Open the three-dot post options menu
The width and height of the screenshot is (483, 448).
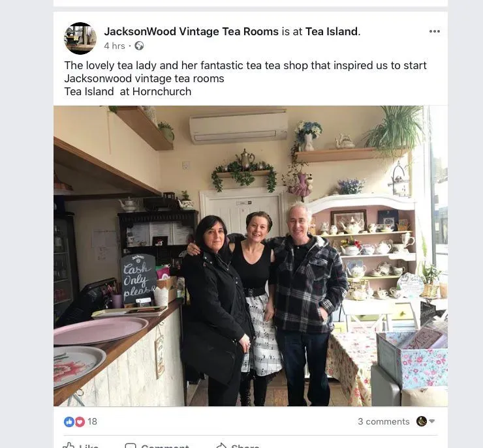(x=434, y=31)
